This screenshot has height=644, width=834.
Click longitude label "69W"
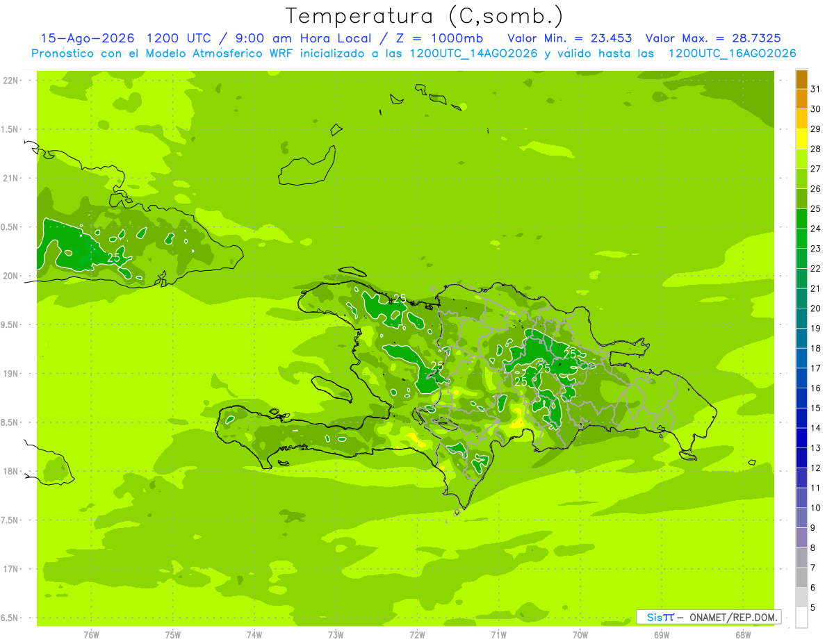point(661,635)
